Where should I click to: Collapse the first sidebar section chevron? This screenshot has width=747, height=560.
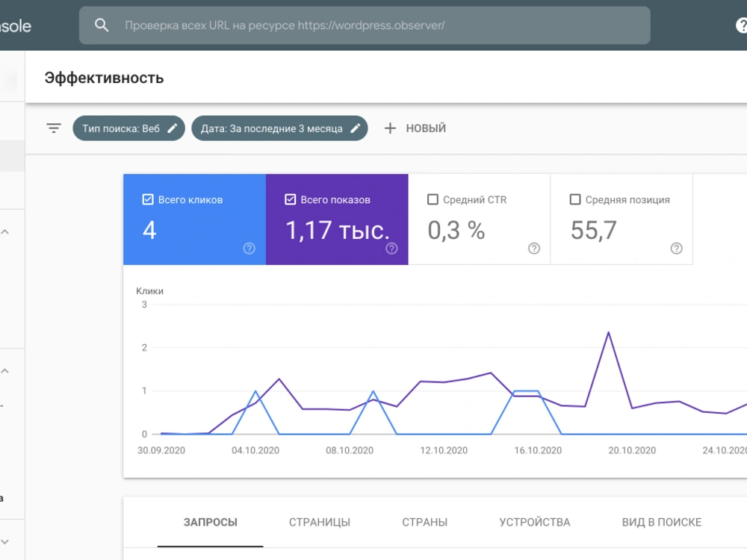[5, 232]
